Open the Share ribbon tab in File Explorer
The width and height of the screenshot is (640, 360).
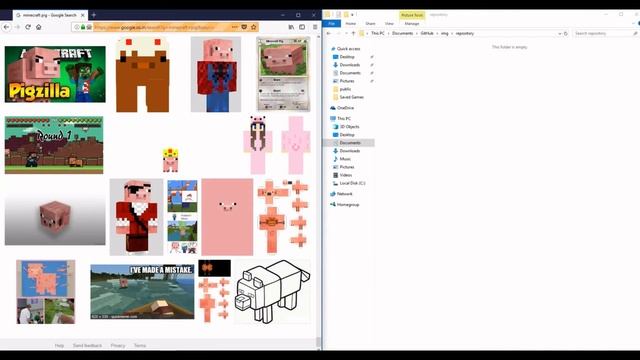click(370, 24)
